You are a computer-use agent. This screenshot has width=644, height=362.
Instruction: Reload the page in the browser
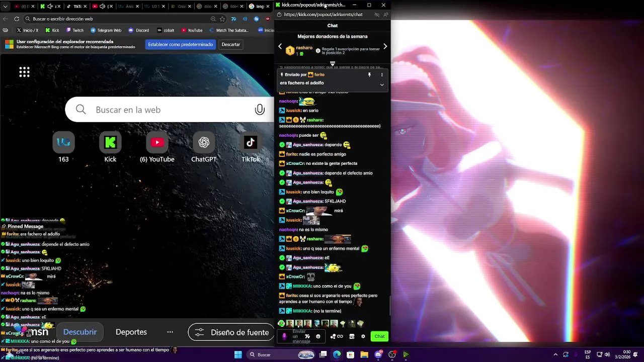[x=17, y=19]
